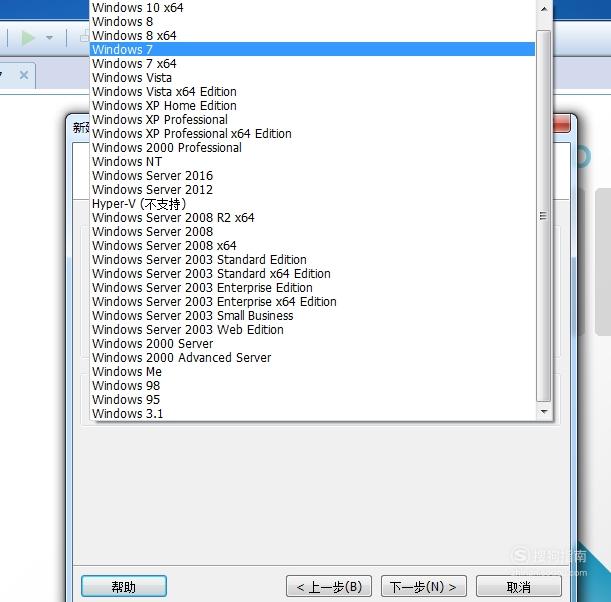Select Windows 10 x64 in the list
The width and height of the screenshot is (611, 602).
point(313,7)
